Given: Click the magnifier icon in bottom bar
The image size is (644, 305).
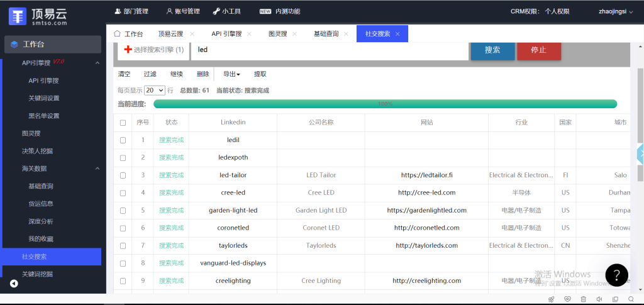Looking at the screenshot, I should coord(631,299).
